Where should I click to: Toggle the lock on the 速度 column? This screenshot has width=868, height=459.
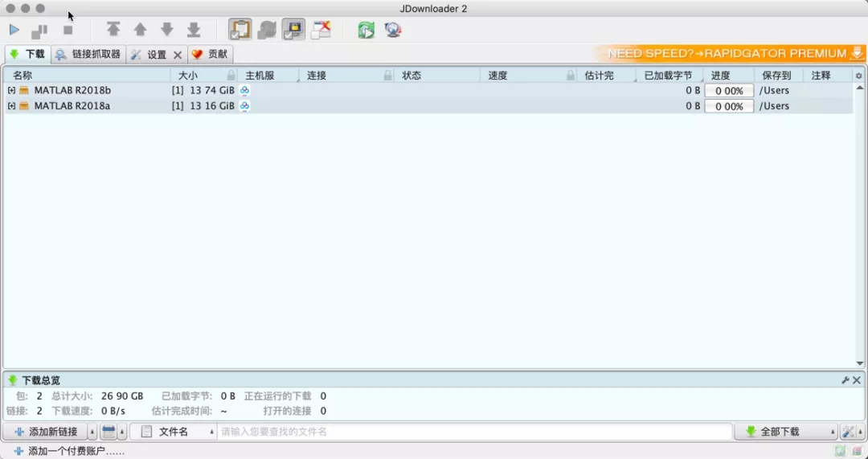pyautogui.click(x=570, y=76)
